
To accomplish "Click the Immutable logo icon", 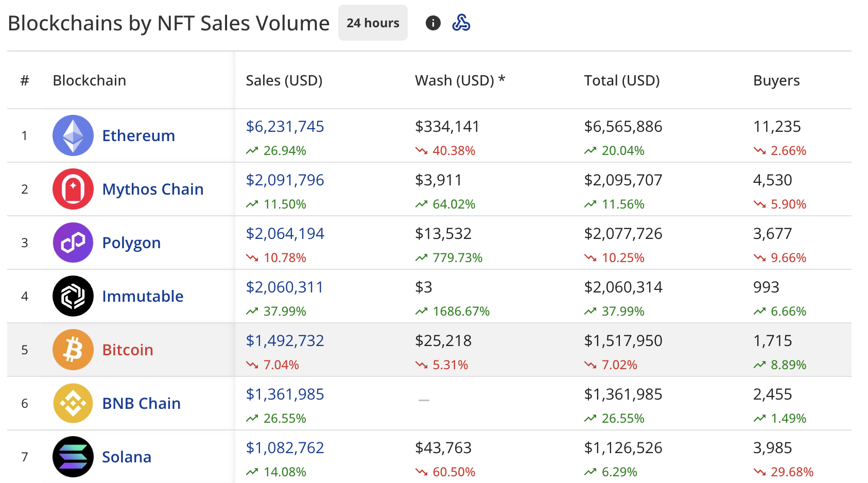I will pos(73,296).
